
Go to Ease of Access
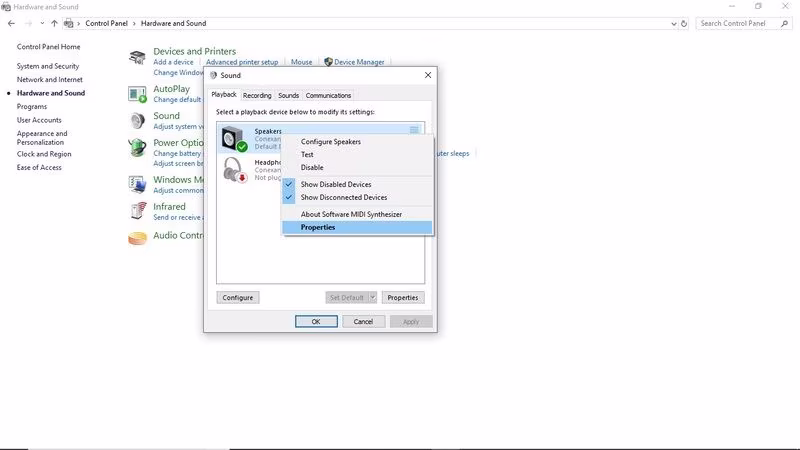(39, 167)
